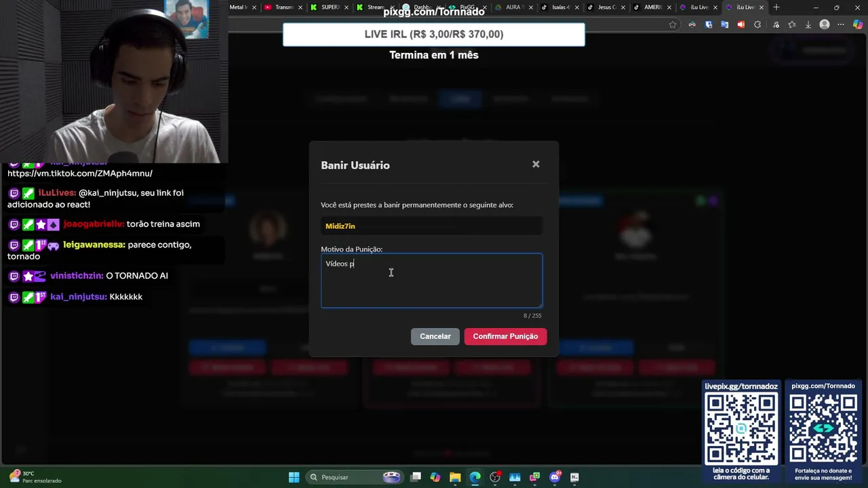868x488 pixels.
Task: Switch to the Transm YouTube tab
Action: [283, 7]
